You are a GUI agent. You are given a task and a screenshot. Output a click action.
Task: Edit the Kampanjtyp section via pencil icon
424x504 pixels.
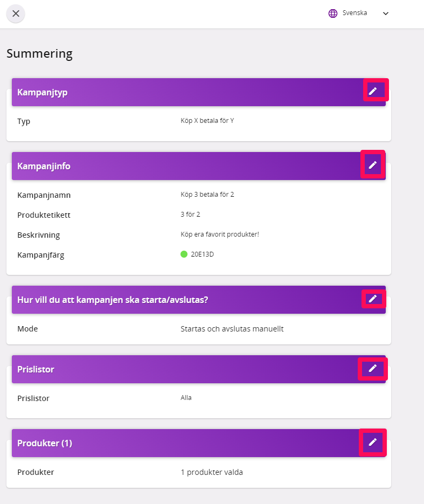(373, 91)
